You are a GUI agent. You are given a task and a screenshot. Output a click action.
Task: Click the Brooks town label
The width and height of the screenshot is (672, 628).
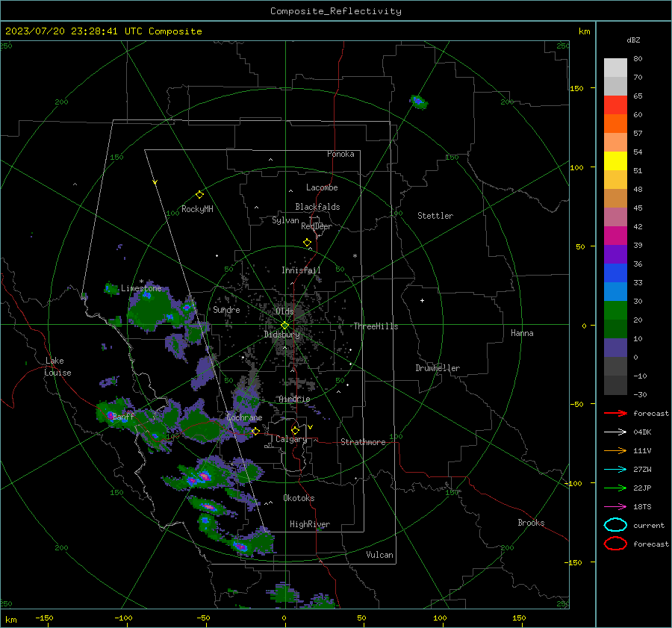pyautogui.click(x=531, y=523)
